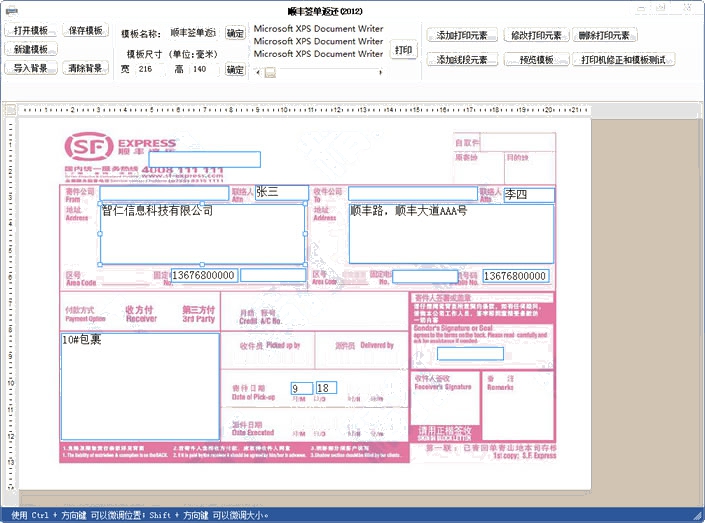Viewport: 705px width, 523px height.
Task: Add a line element with 添加线段元素
Action: pos(462,60)
